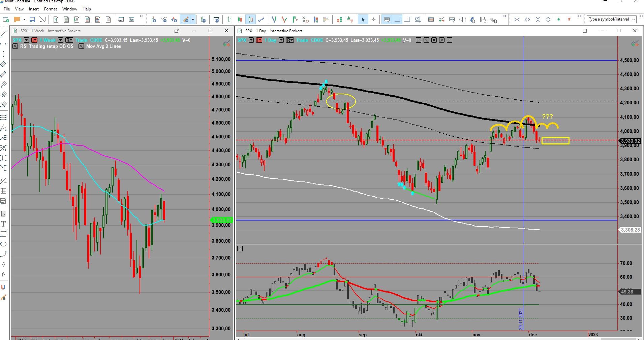Select the Text drawing tool

[x=4, y=224]
